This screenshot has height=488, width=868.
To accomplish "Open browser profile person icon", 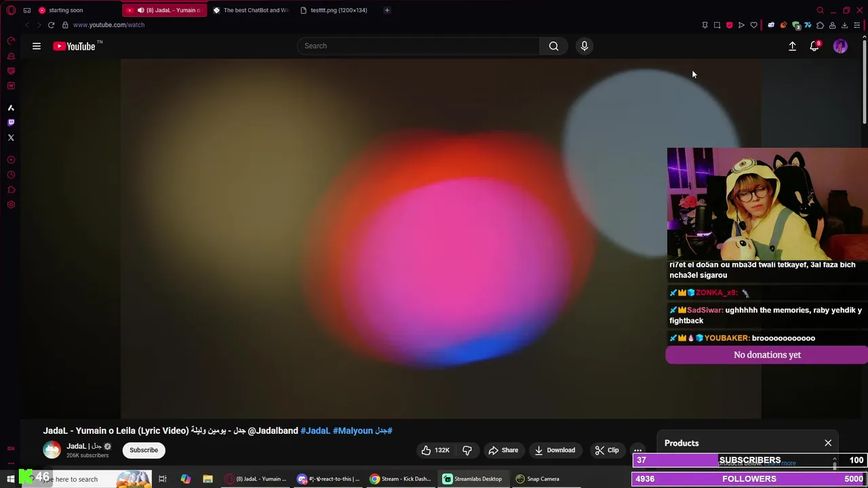I will (832, 25).
